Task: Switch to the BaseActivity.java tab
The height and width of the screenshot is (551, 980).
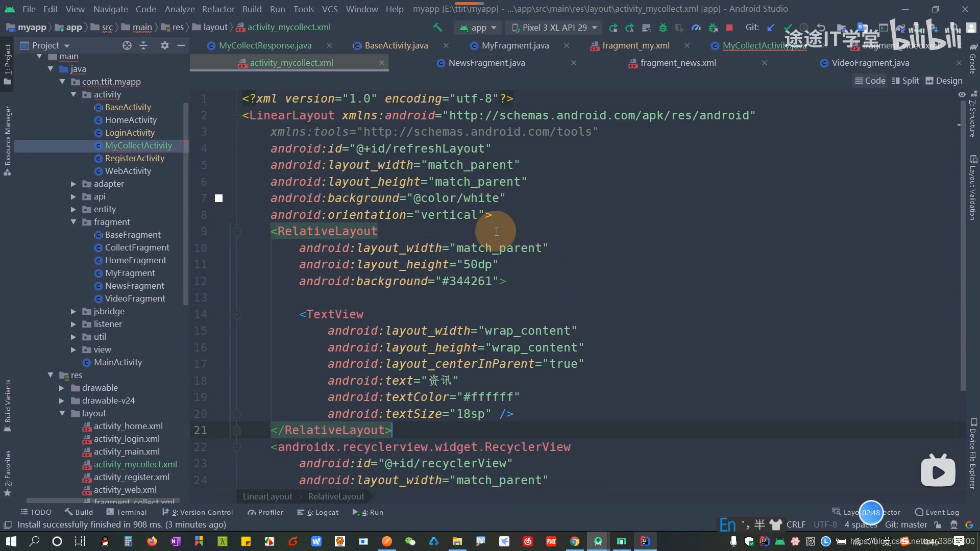Action: tap(396, 45)
